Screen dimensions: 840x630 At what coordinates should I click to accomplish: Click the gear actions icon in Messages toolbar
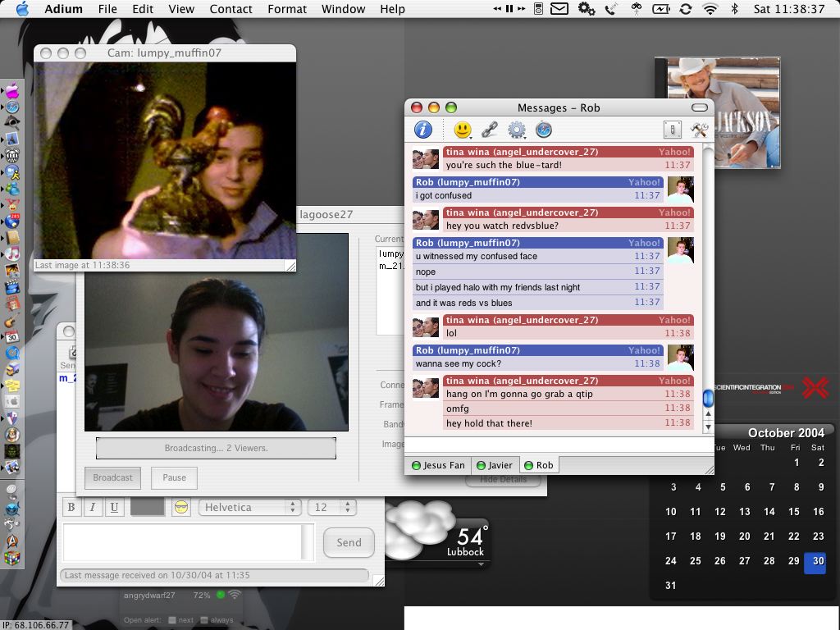pos(517,130)
